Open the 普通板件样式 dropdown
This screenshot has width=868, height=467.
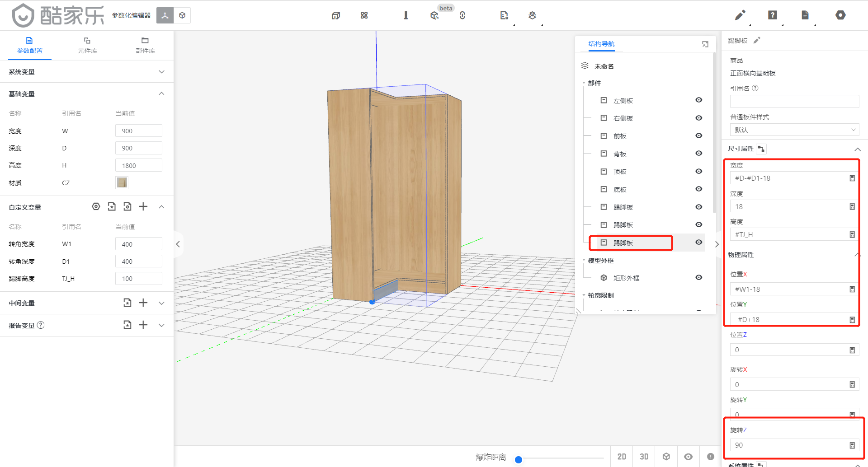point(794,130)
